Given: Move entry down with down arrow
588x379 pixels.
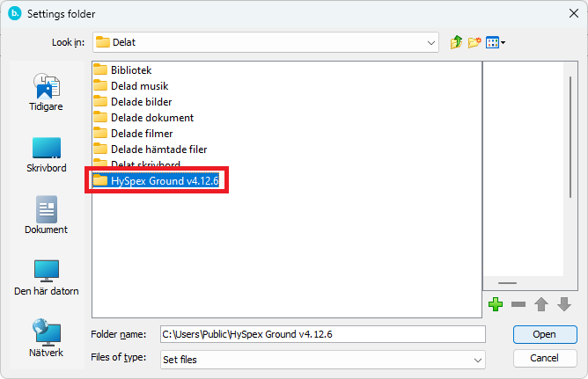Looking at the screenshot, I should coord(564,304).
